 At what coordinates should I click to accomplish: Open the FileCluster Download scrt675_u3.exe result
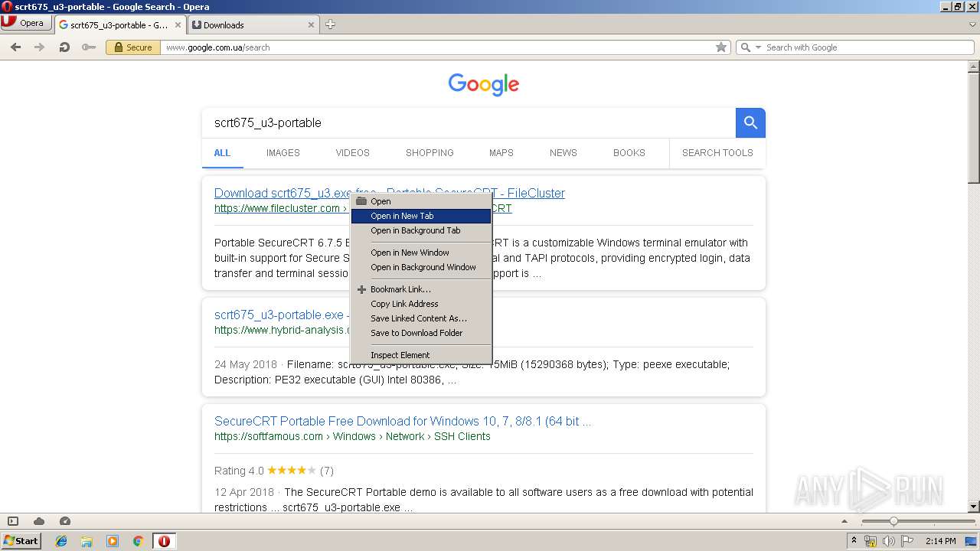coord(390,193)
